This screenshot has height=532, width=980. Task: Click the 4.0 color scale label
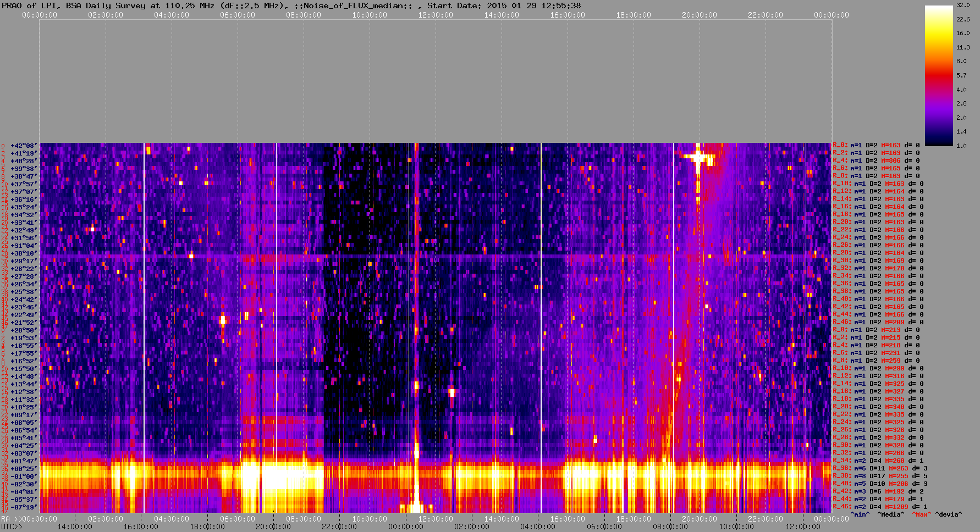(x=961, y=90)
